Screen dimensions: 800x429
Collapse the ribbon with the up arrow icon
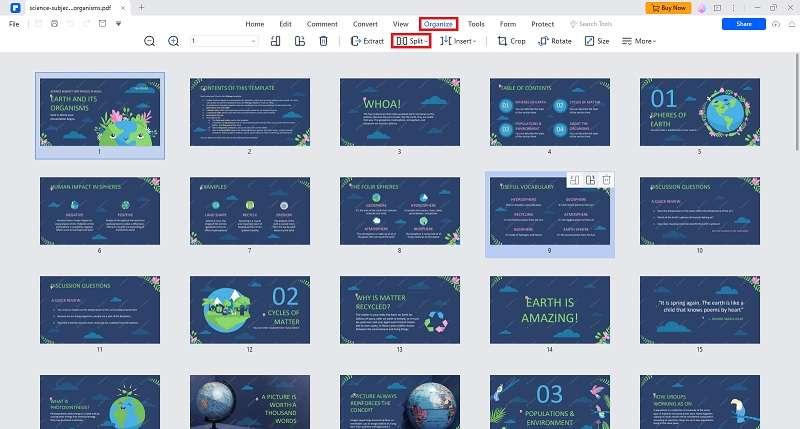tap(792, 24)
